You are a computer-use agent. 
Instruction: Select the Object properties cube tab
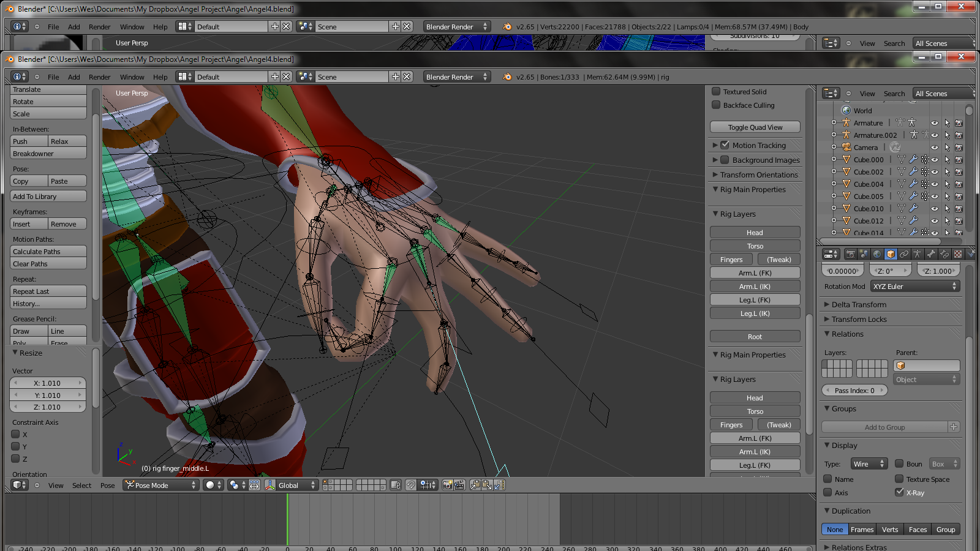[891, 254]
